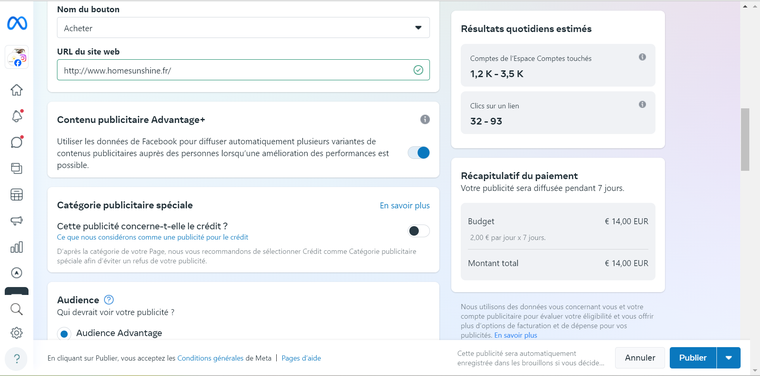Open the insights bar chart icon
The image size is (760, 376).
point(16,247)
